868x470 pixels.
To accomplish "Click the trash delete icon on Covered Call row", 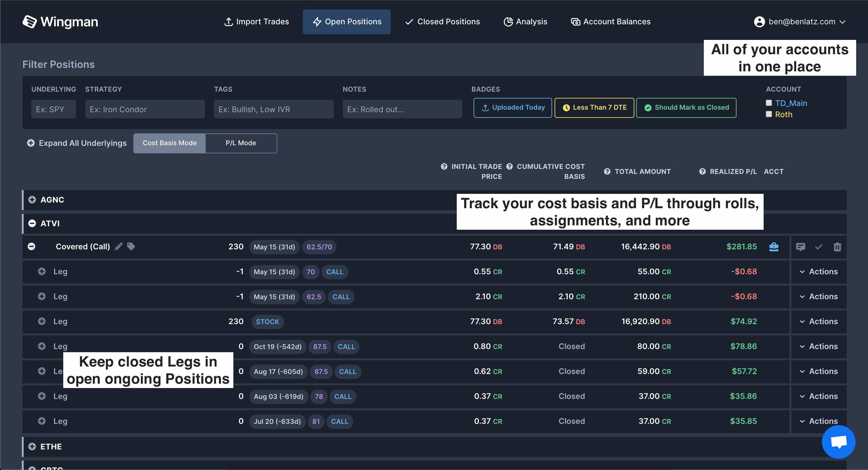I will pyautogui.click(x=837, y=247).
